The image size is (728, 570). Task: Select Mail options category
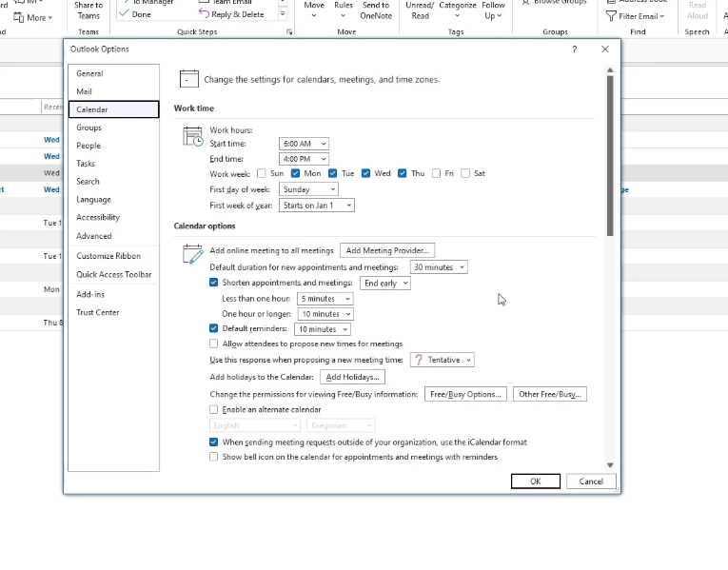114,92
